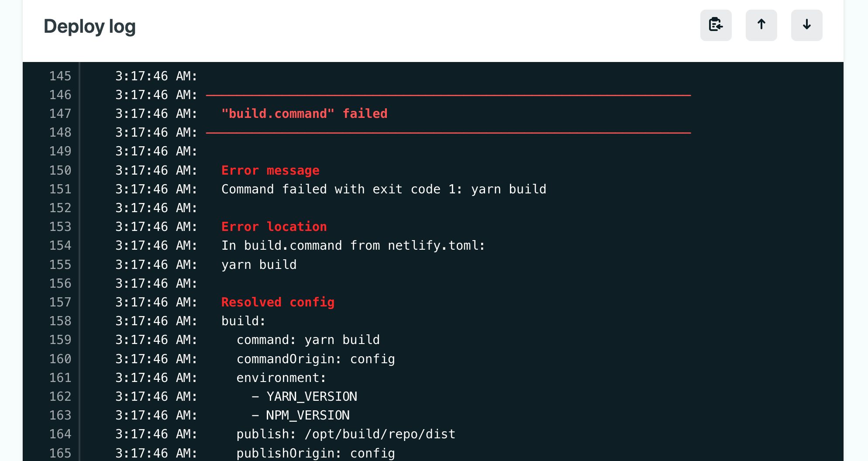
Task: Click the 'publish: /opt/build/repo/dist' entry
Action: [x=345, y=434]
